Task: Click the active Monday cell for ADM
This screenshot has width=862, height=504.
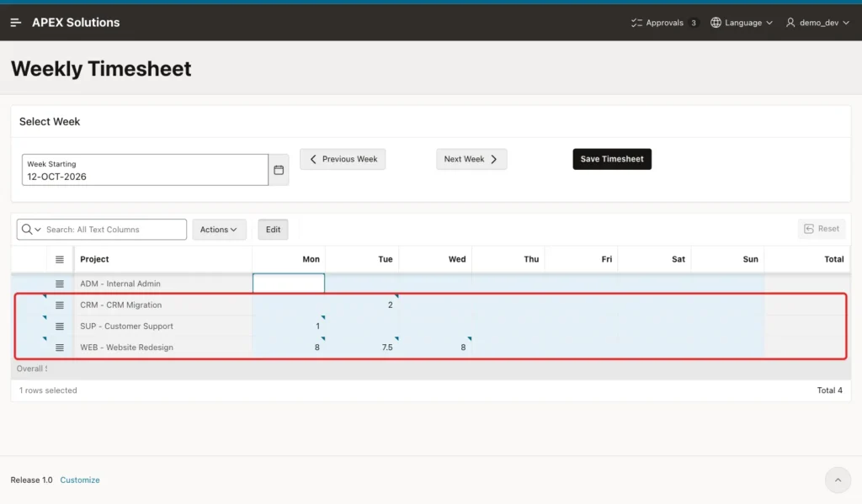Action: pyautogui.click(x=289, y=284)
